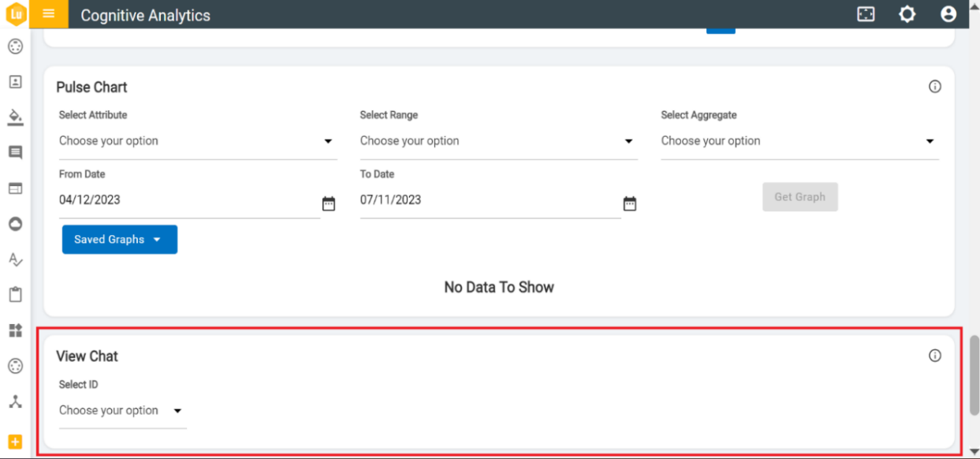Open the Select ID dropdown in View Chat
The height and width of the screenshot is (459, 980).
122,411
